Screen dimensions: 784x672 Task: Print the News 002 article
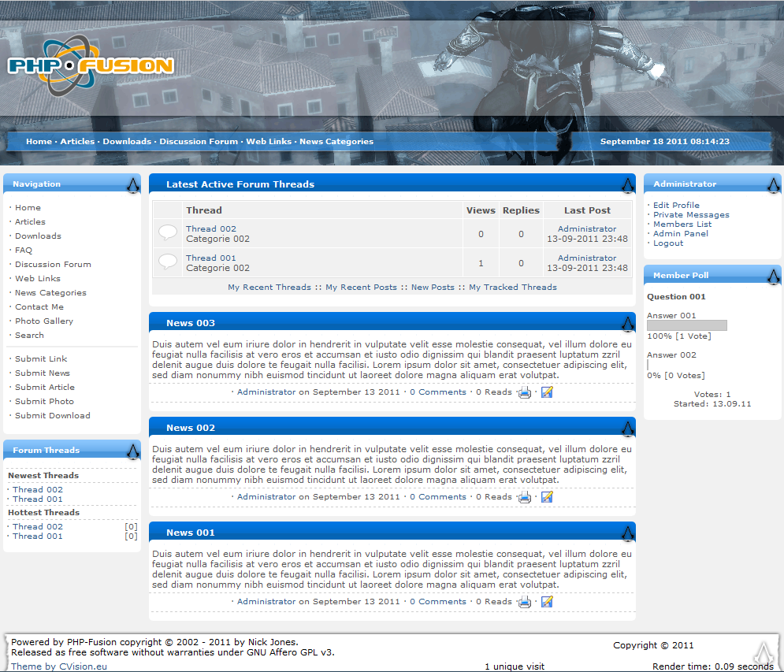(x=525, y=497)
